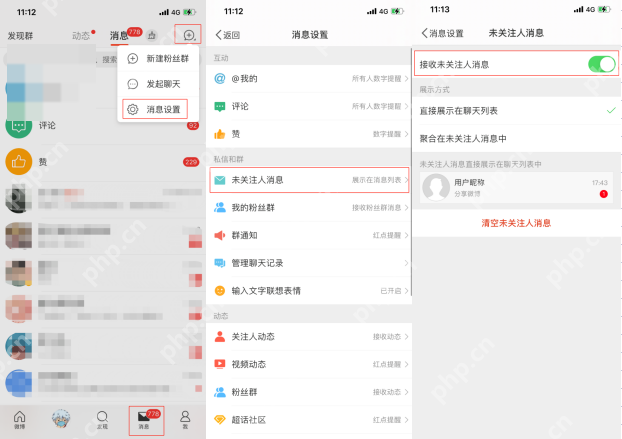Select 直接展示在聊天列表 option

516,111
